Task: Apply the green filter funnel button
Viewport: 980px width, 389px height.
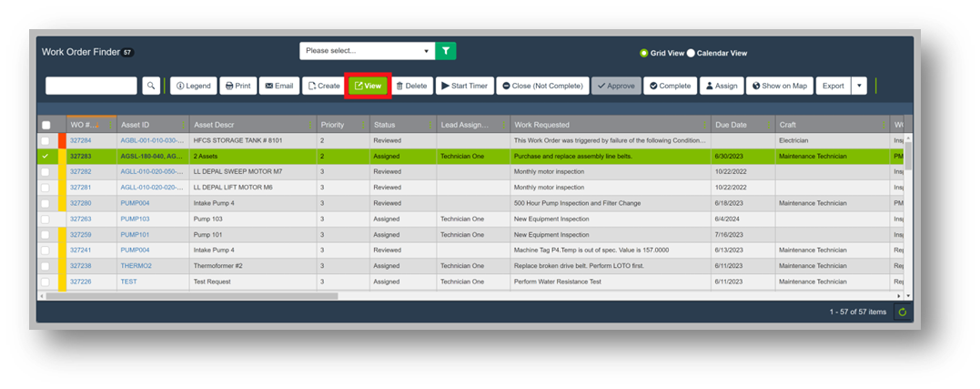Action: (445, 51)
